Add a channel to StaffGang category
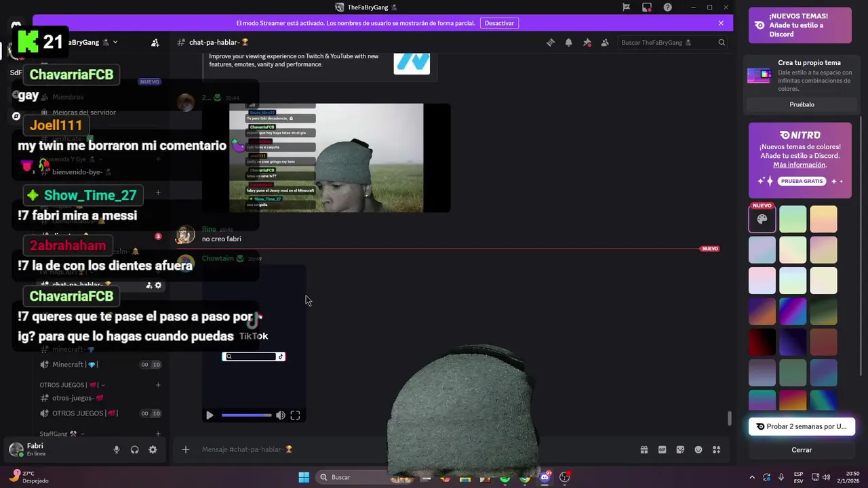Viewport: 868px width, 488px height. point(158,434)
